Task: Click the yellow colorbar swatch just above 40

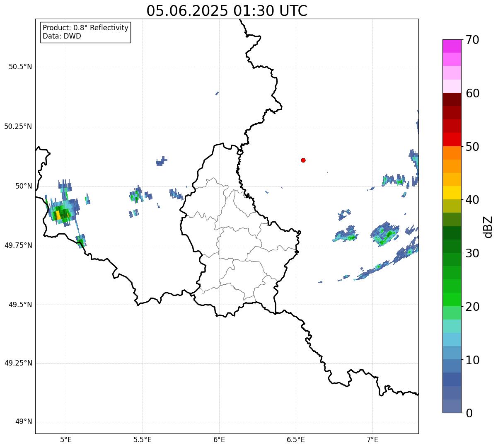Action: pyautogui.click(x=452, y=193)
